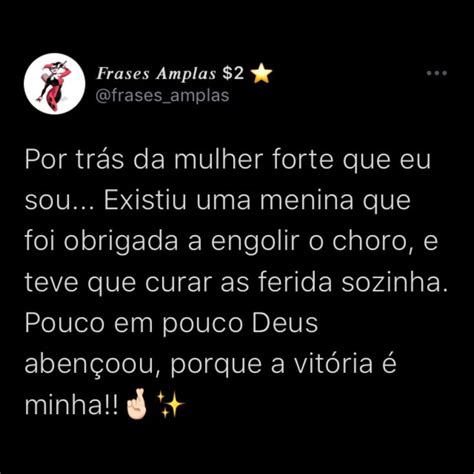Click the word "minha!!" on the last line
Image resolution: width=474 pixels, height=474 pixels.
coord(71,405)
